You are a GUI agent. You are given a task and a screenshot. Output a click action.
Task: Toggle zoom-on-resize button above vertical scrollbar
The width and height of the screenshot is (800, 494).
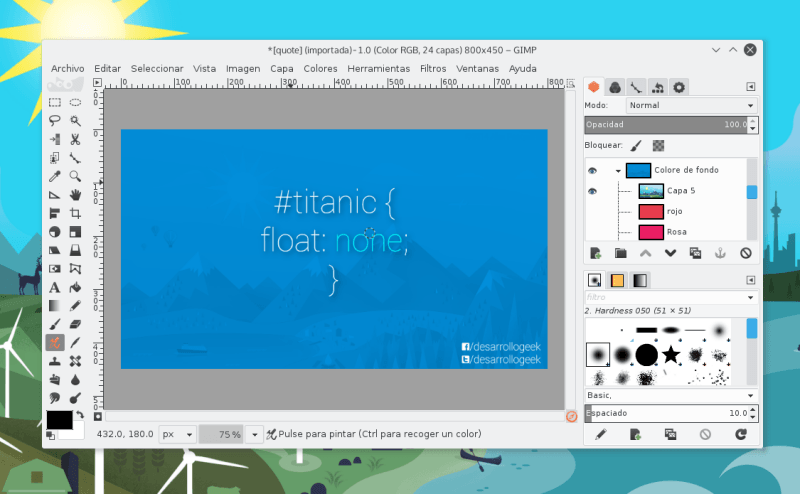571,83
